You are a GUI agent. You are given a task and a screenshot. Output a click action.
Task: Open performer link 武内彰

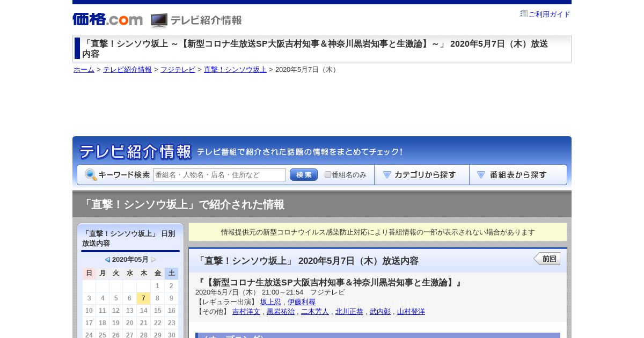380,312
